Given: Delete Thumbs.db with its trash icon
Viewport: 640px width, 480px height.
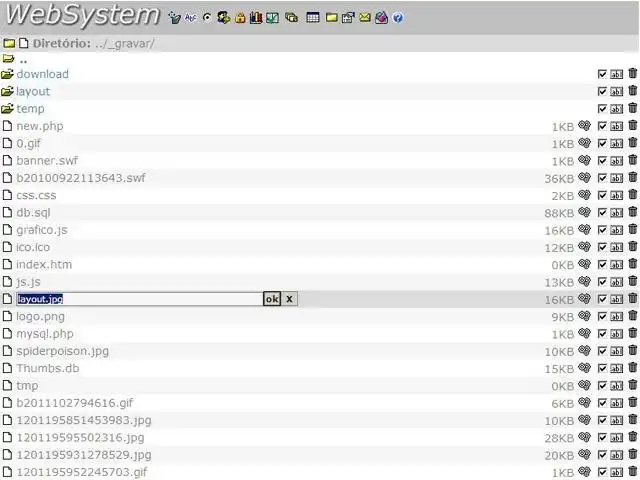Looking at the screenshot, I should click(x=633, y=367).
